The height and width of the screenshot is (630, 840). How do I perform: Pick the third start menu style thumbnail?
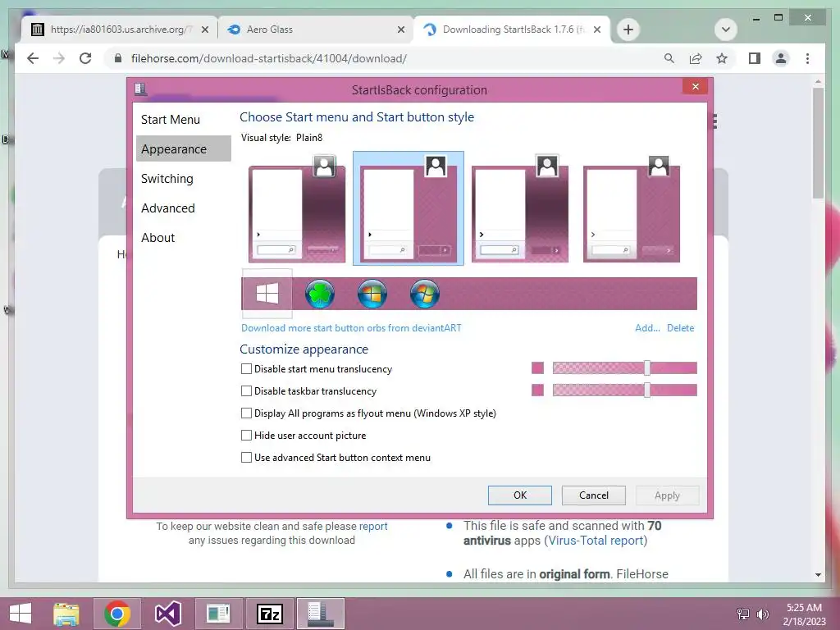pyautogui.click(x=519, y=208)
